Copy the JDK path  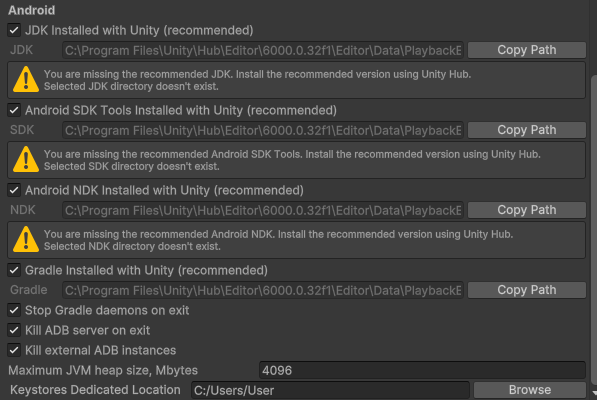527,50
